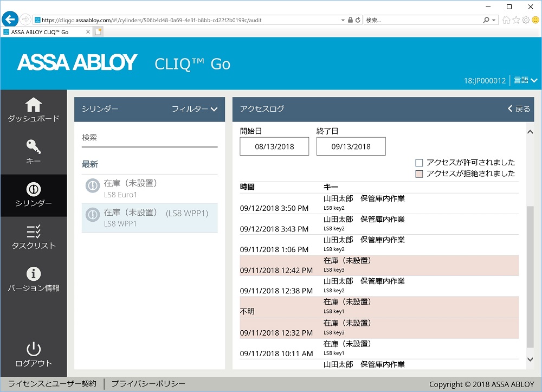
Task: Click the 時間 column header
Action: click(247, 187)
